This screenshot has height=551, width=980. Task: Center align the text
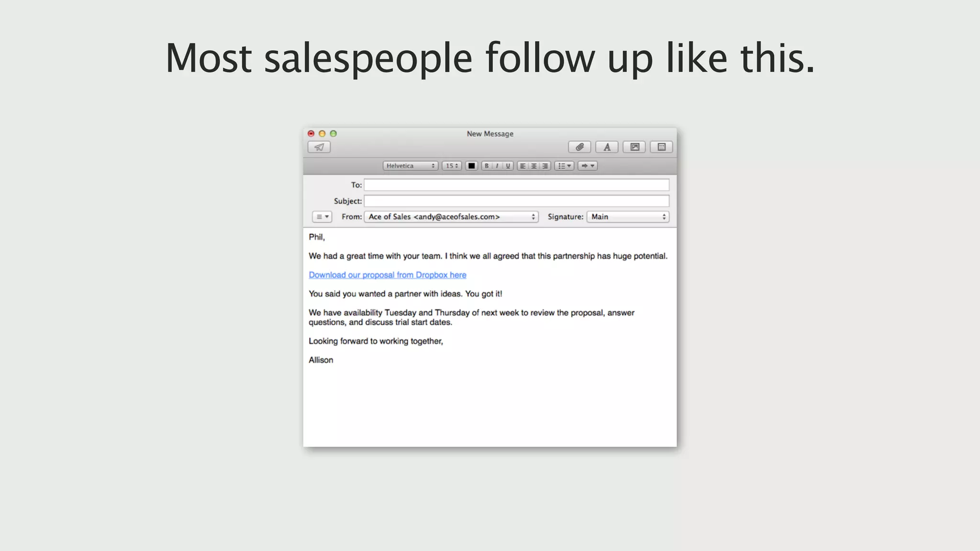coord(534,166)
